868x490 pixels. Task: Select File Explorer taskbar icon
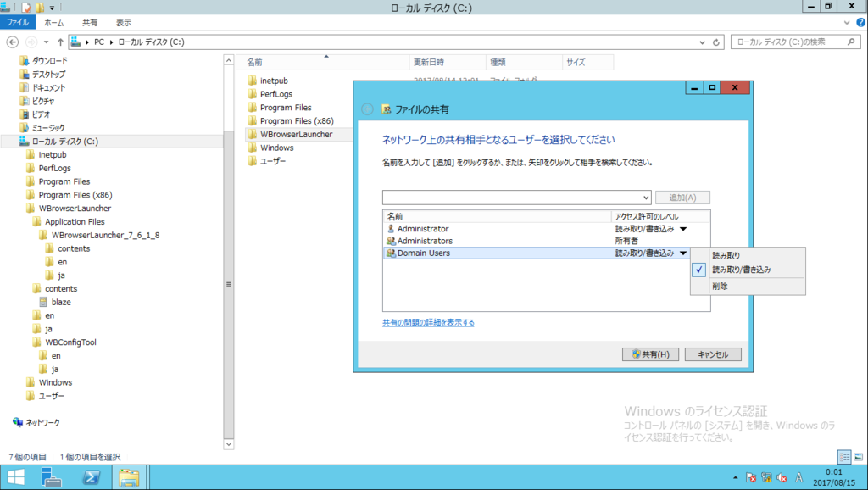pyautogui.click(x=129, y=477)
